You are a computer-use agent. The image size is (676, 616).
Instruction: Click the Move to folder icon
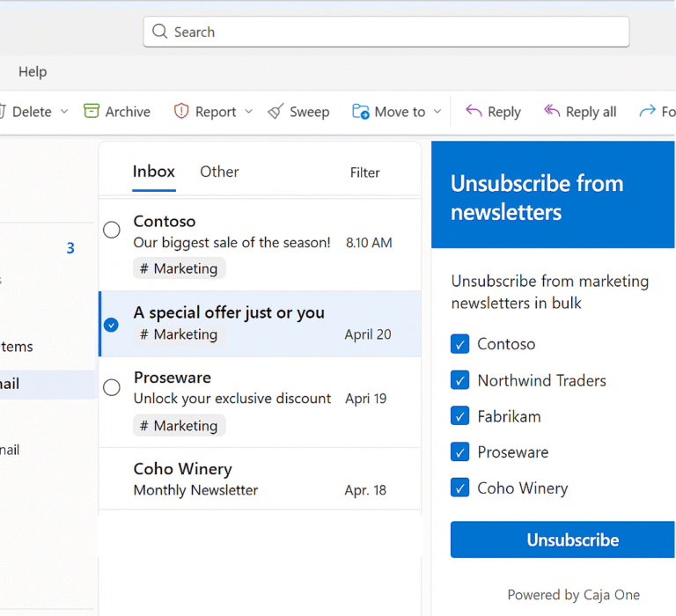coord(360,111)
